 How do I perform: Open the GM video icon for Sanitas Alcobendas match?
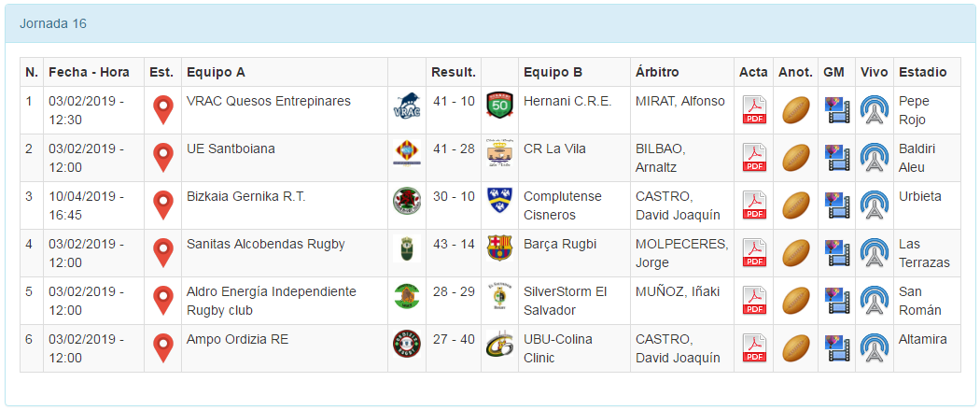coord(837,253)
